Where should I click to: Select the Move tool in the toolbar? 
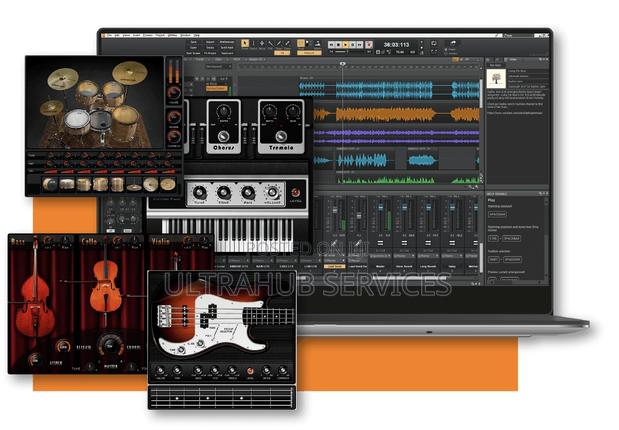point(262,43)
